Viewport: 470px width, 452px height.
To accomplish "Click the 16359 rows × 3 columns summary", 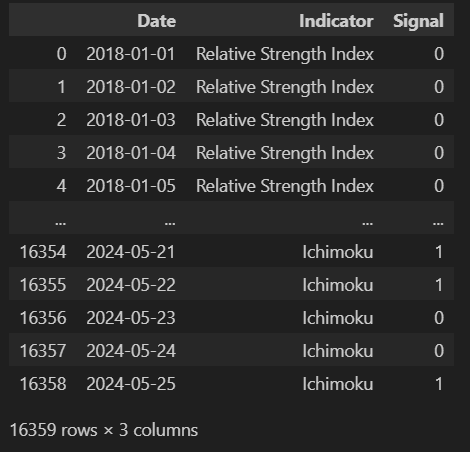I will [x=104, y=430].
